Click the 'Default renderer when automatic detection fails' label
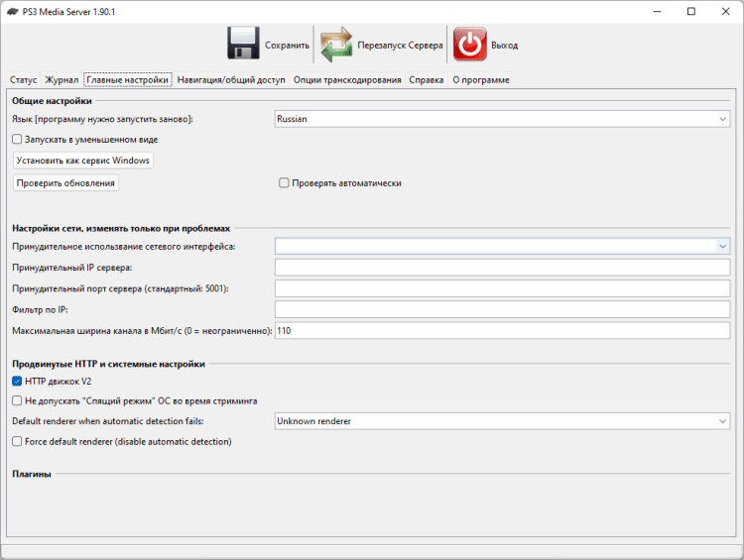This screenshot has width=744, height=560. click(108, 421)
